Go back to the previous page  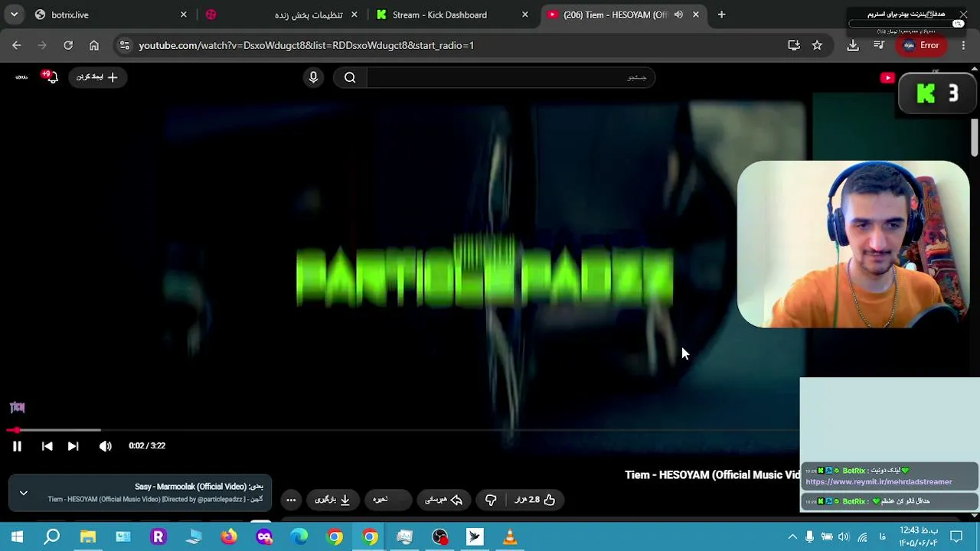pyautogui.click(x=17, y=45)
